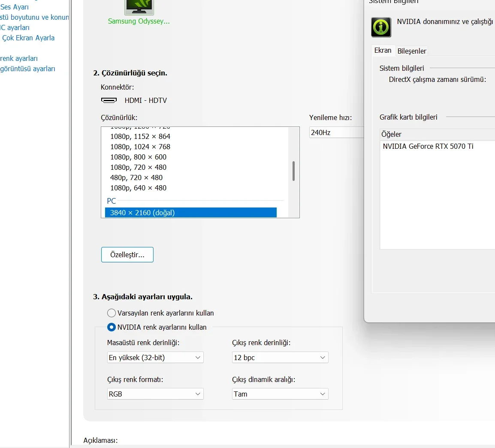Click the HDMI - HDTV connector text
The image size is (495, 448).
point(145,100)
